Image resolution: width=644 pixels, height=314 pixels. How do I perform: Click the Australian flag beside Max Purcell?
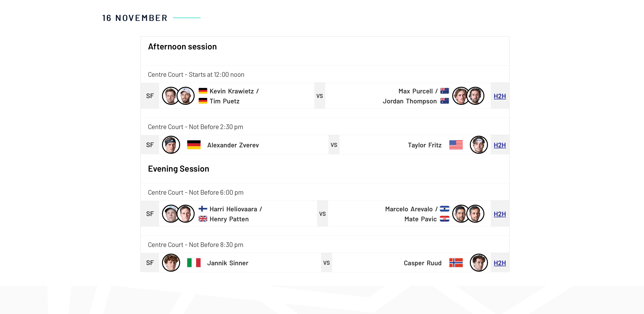point(444,91)
